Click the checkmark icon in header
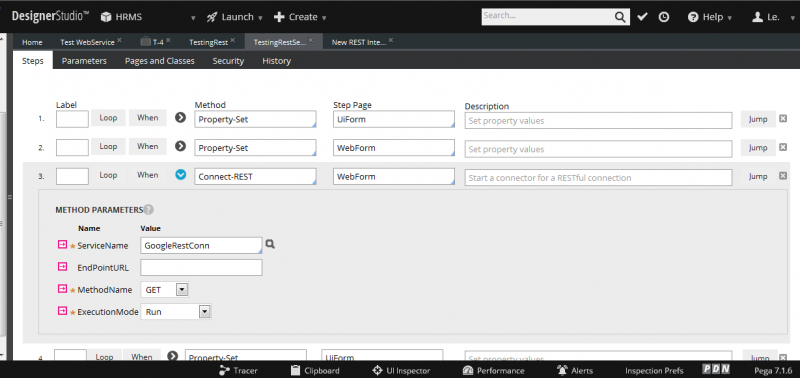The height and width of the screenshot is (378, 800). (642, 17)
